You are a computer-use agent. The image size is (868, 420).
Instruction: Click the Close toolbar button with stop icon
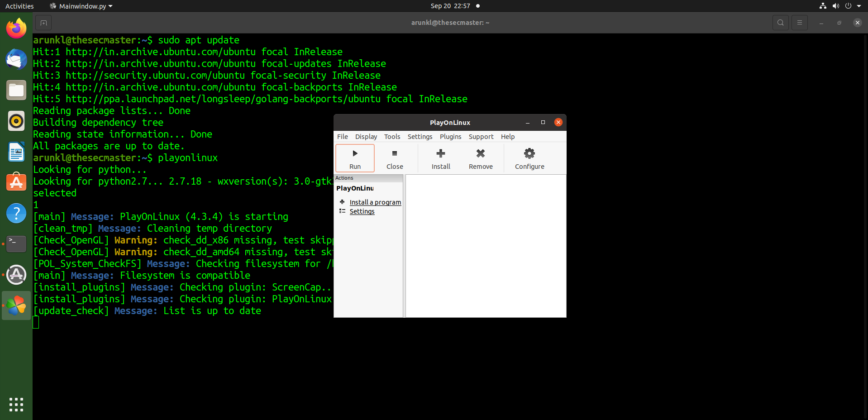click(x=395, y=158)
